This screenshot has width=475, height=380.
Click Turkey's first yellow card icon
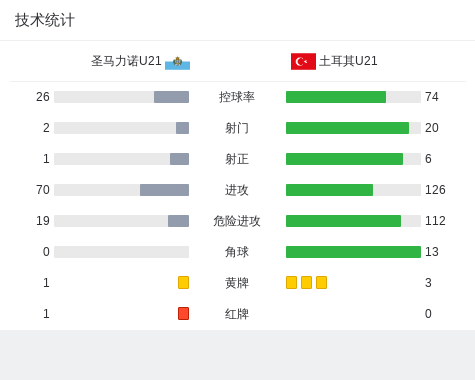pyautogui.click(x=291, y=282)
